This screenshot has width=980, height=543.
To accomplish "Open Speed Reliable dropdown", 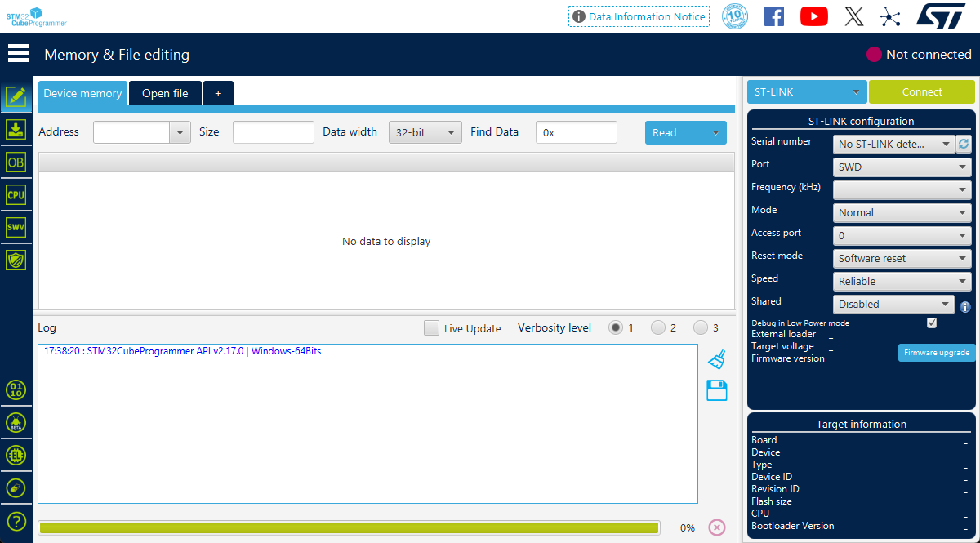I will [902, 281].
